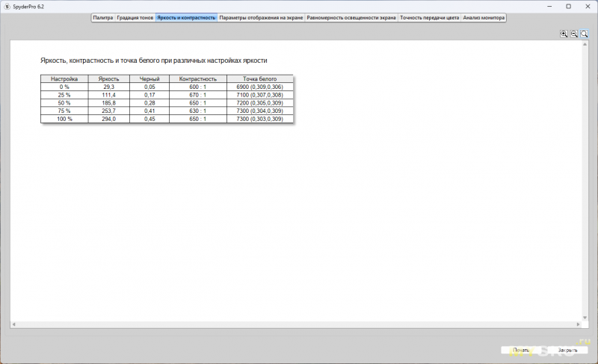Click the horizontal scrollbar left arrow
The height and width of the screenshot is (364, 598).
point(13,325)
